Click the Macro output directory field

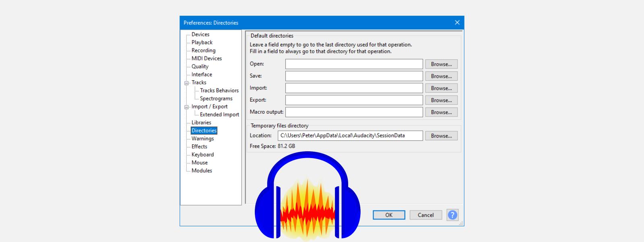(354, 112)
